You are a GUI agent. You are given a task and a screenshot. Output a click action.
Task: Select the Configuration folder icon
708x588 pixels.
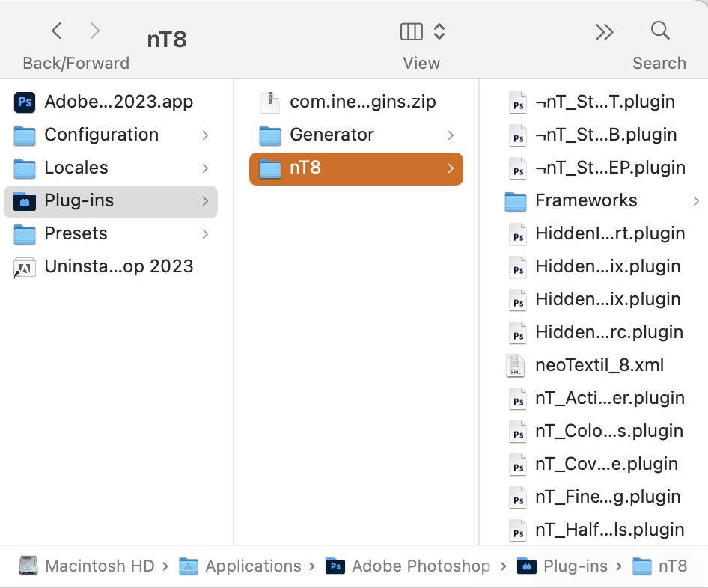point(25,135)
